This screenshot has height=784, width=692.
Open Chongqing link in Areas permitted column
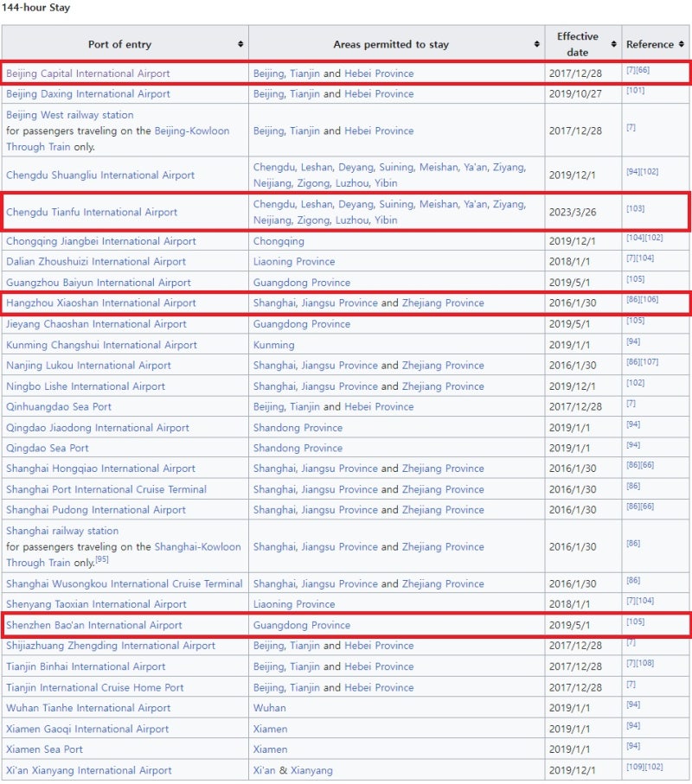[x=279, y=241]
